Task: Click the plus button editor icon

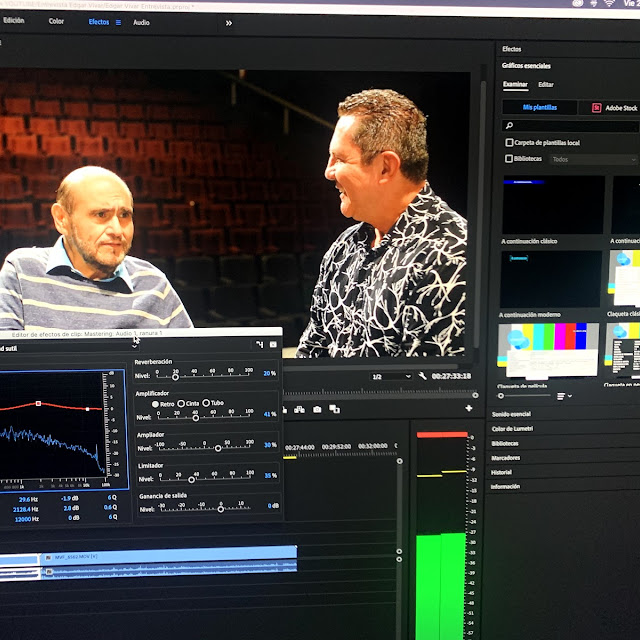Action: (468, 408)
